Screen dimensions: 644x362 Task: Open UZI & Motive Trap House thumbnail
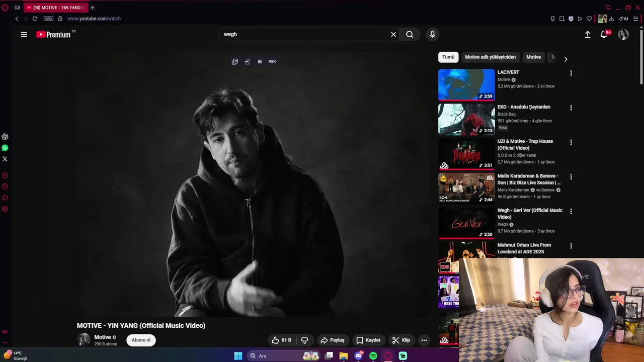click(466, 154)
